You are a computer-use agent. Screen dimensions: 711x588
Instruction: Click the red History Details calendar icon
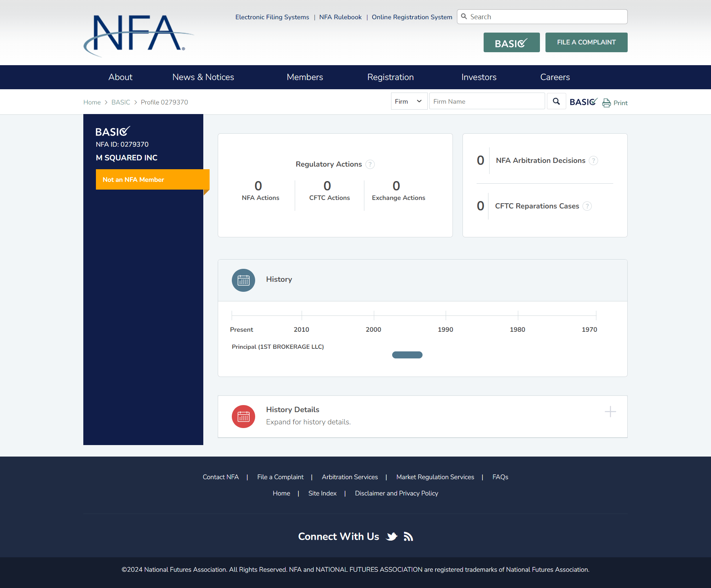[243, 417]
